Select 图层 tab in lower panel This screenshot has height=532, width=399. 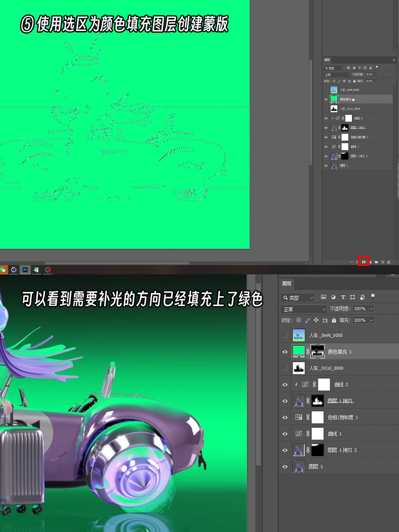287,284
